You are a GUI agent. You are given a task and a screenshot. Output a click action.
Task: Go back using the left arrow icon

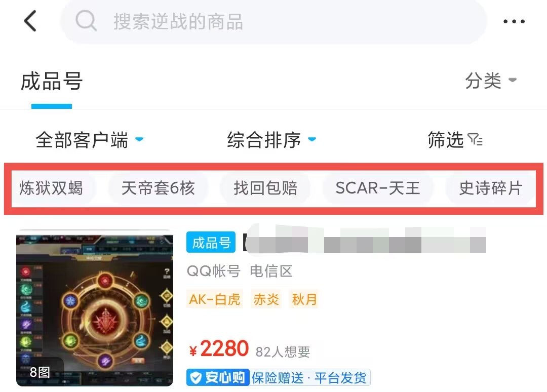(30, 21)
